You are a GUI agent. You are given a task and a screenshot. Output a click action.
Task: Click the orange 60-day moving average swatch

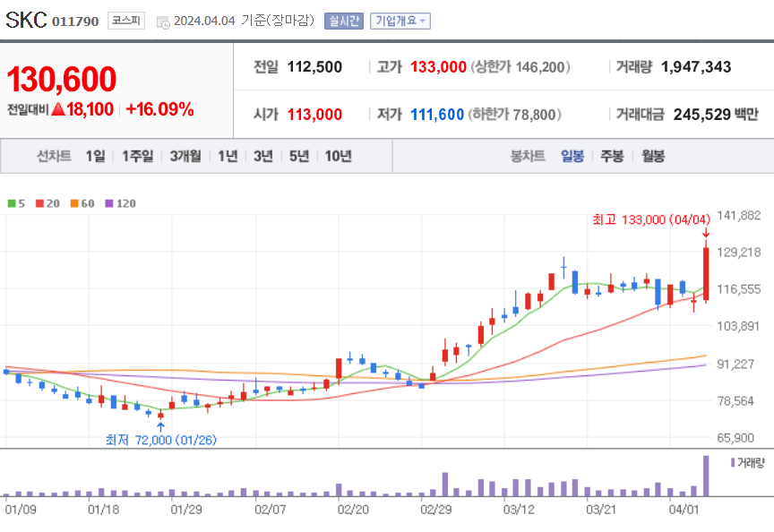click(74, 203)
